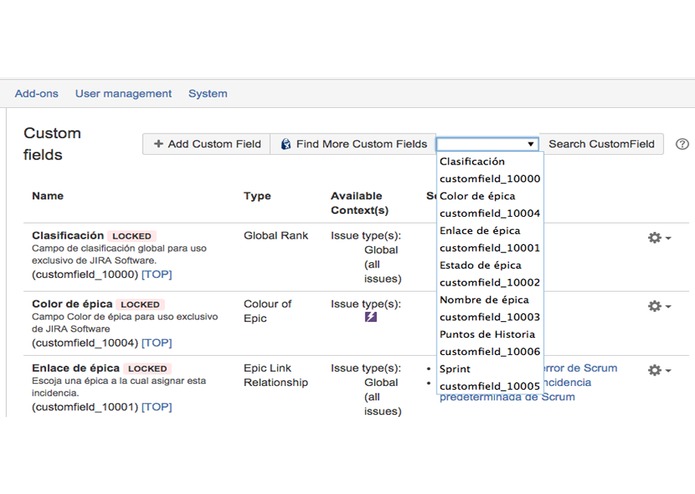Click the Color de épica field name
This screenshot has width=695, height=494.
[72, 304]
